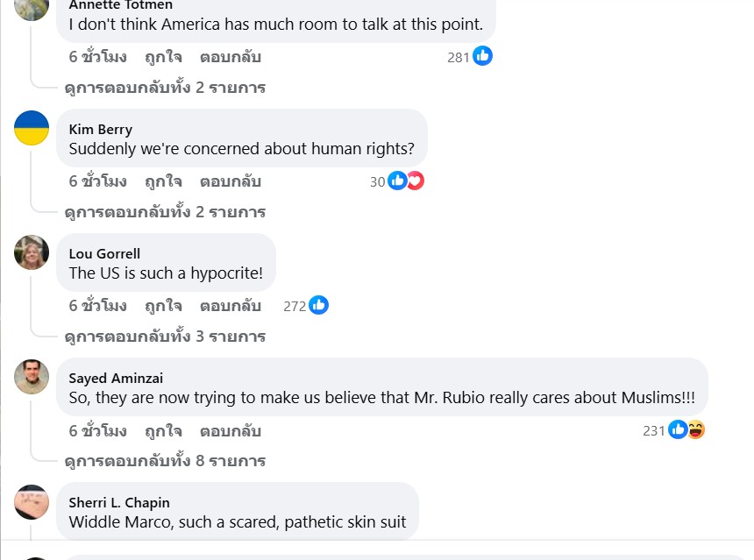The image size is (754, 560).
Task: Expand 2 replies under Annette Totmen's comment
Action: click(x=165, y=88)
